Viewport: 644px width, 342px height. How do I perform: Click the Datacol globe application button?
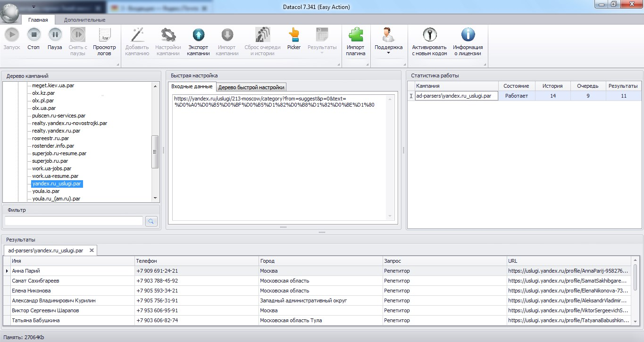point(10,12)
